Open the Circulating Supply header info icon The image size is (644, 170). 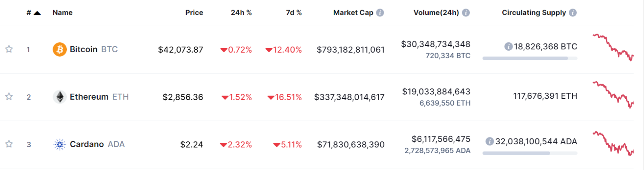(573, 12)
